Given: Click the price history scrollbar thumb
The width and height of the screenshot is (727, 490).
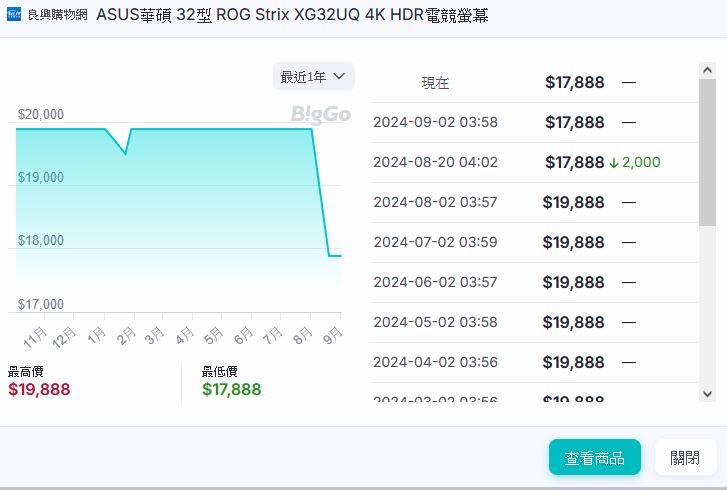Looking at the screenshot, I should pyautogui.click(x=707, y=153).
